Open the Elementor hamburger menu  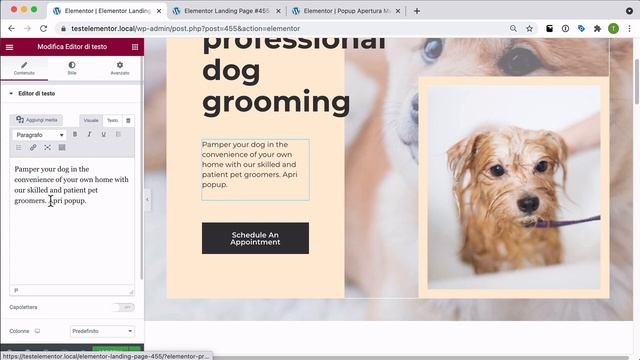click(x=9, y=47)
